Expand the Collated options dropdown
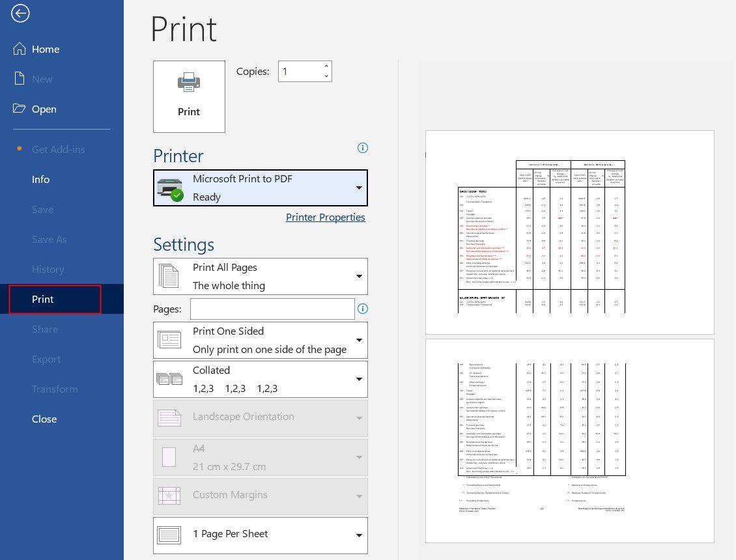The image size is (736, 560). tap(359, 378)
